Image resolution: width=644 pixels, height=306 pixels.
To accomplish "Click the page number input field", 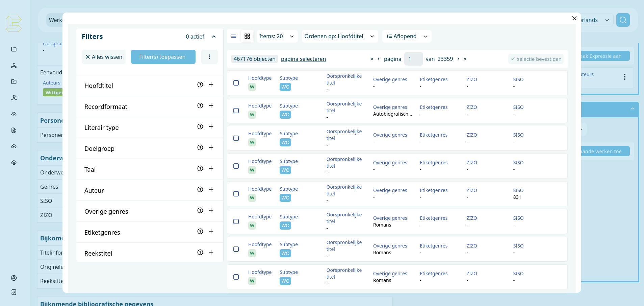I will click(x=413, y=59).
